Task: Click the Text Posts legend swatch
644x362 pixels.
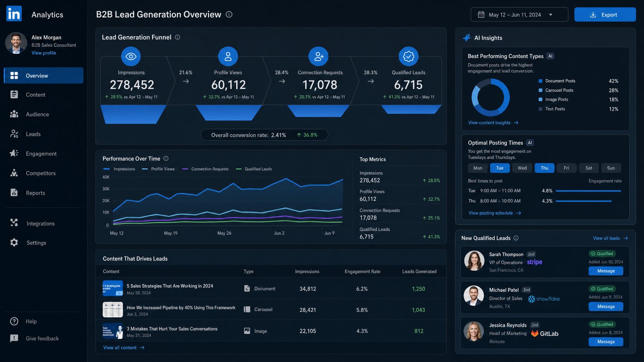Action: (x=541, y=109)
